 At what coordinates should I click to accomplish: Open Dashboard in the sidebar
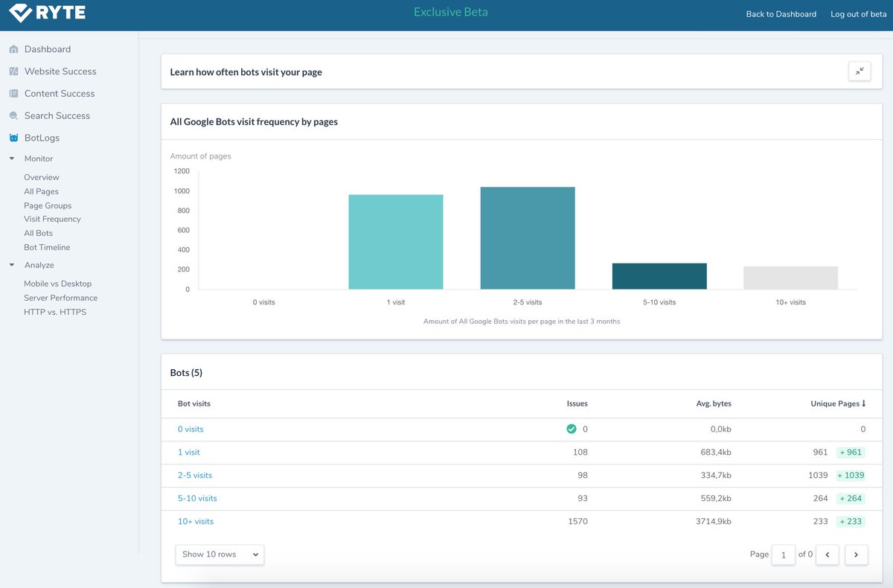[48, 49]
